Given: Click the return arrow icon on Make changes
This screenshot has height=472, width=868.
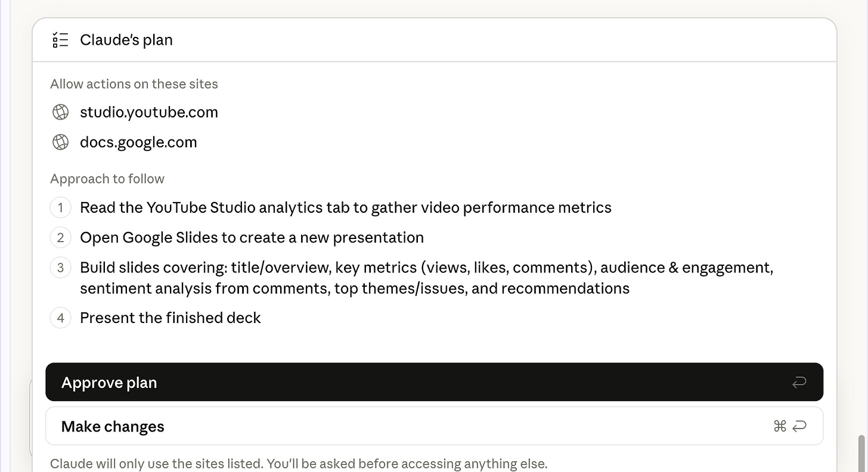Looking at the screenshot, I should point(799,426).
